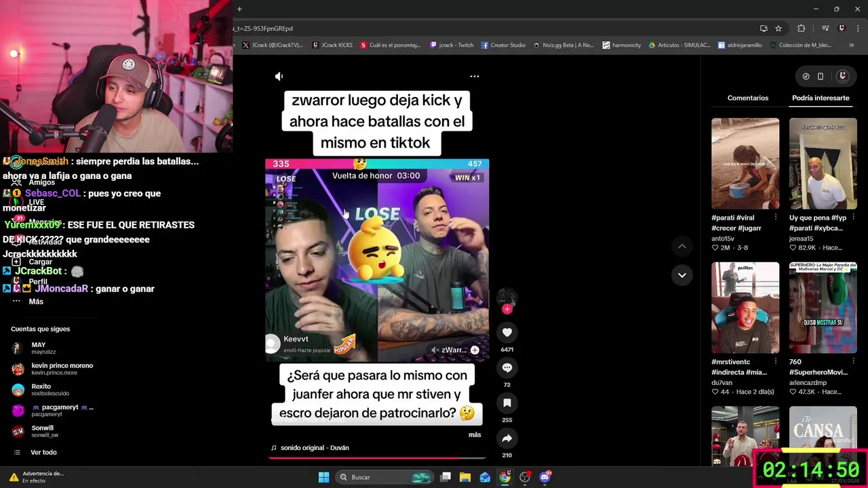This screenshot has width=868, height=488.
Task: Click the coin icon in top-right pill
Action: 806,77
